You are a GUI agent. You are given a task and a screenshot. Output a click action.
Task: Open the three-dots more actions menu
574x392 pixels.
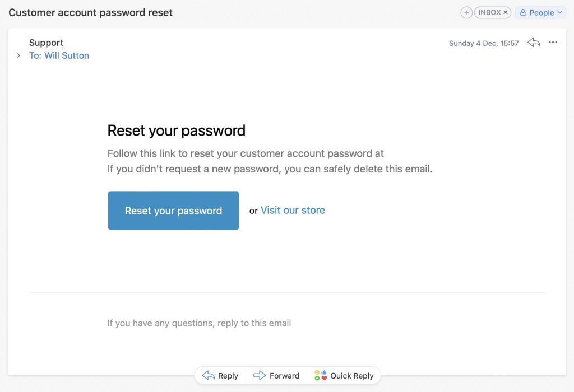[x=553, y=43]
